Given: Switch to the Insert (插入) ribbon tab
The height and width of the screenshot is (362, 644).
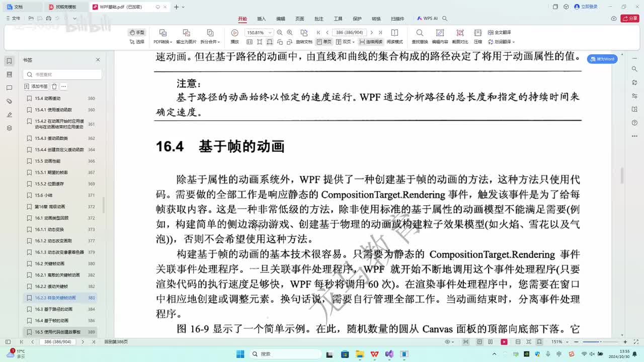Looking at the screenshot, I should (262, 19).
